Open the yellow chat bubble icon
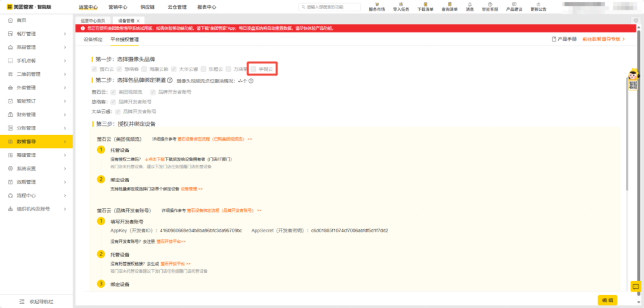Image resolution: width=644 pixels, height=308 pixels. point(636,287)
